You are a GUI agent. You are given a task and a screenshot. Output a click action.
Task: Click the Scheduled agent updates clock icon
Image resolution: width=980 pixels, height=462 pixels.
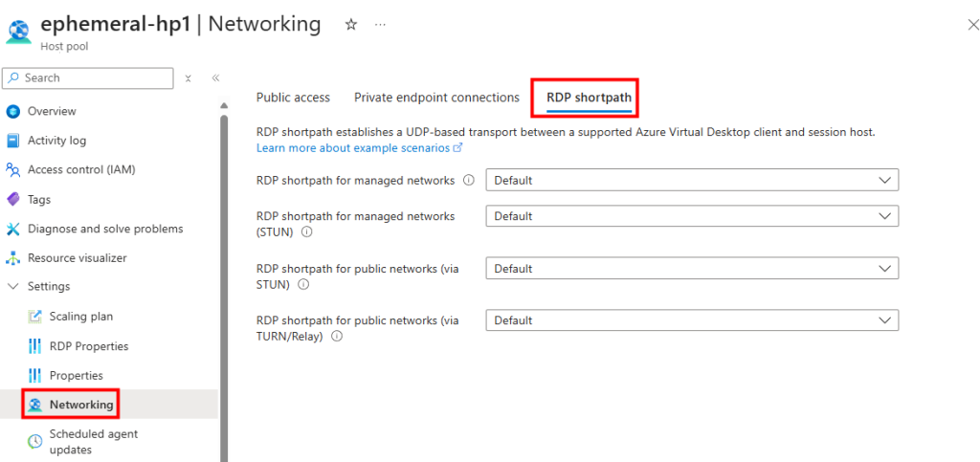click(x=35, y=441)
